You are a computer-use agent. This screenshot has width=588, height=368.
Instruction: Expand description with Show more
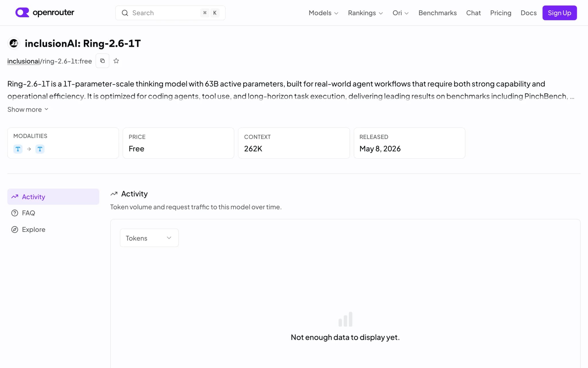click(x=28, y=110)
